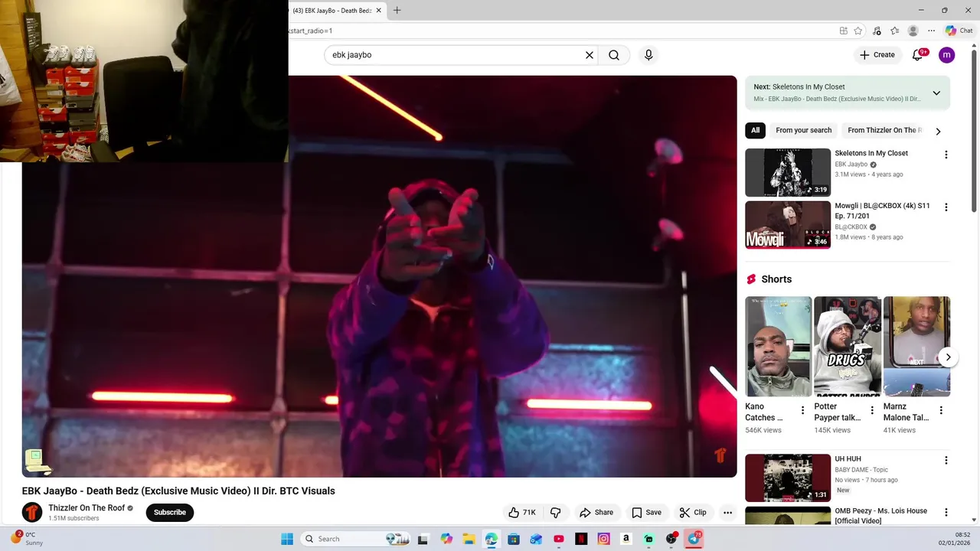Play 'Kano Catches' short
The image size is (980, 551).
(x=778, y=346)
